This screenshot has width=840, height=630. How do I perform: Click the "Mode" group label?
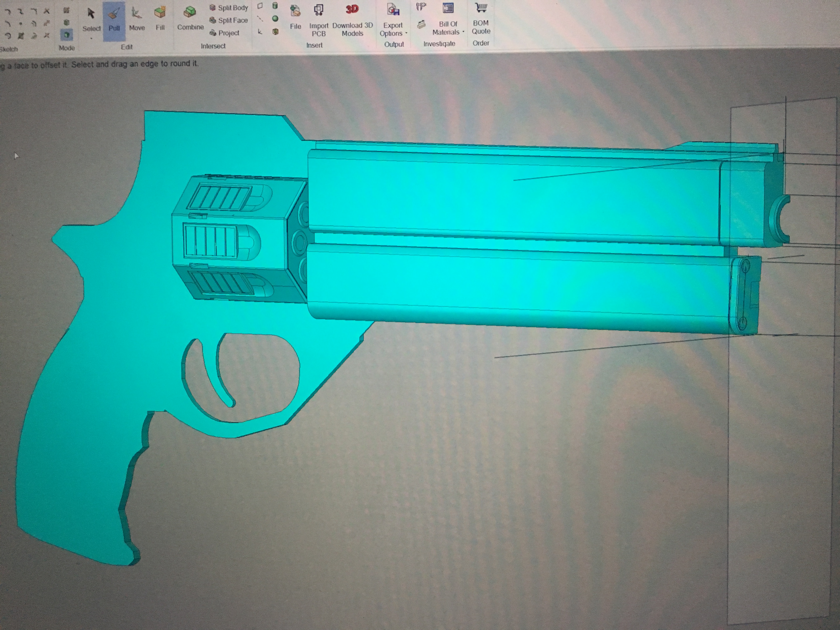66,48
